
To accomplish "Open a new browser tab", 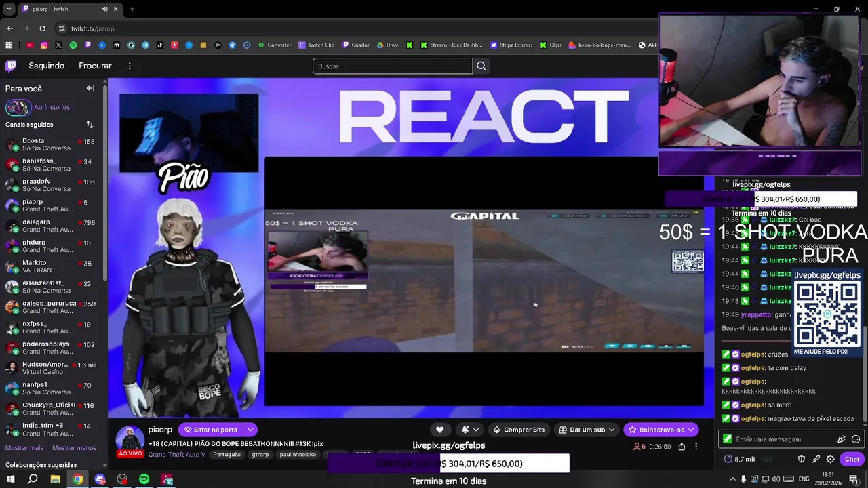I will pyautogui.click(x=132, y=9).
